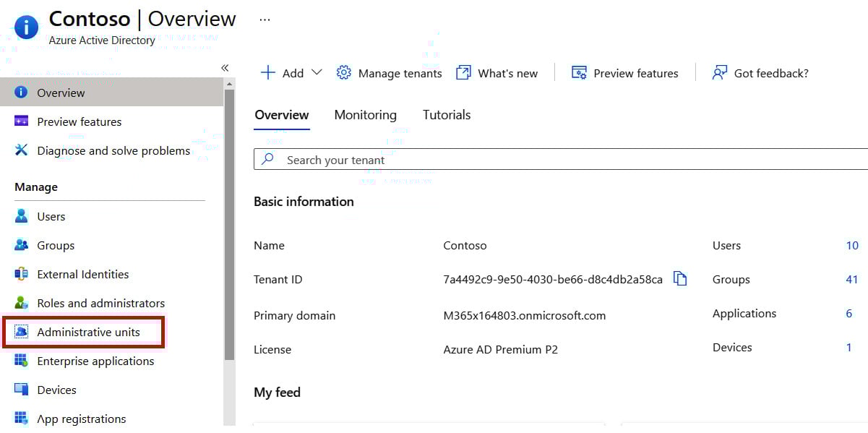Click the Devices monitor icon

click(21, 390)
